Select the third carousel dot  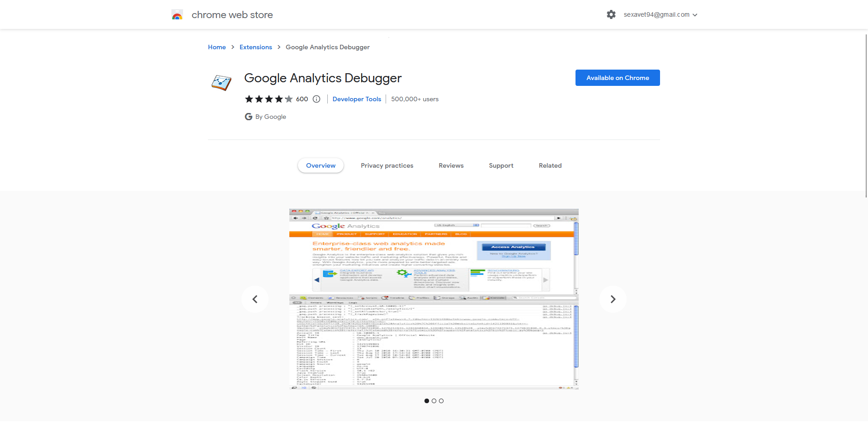[x=441, y=401]
